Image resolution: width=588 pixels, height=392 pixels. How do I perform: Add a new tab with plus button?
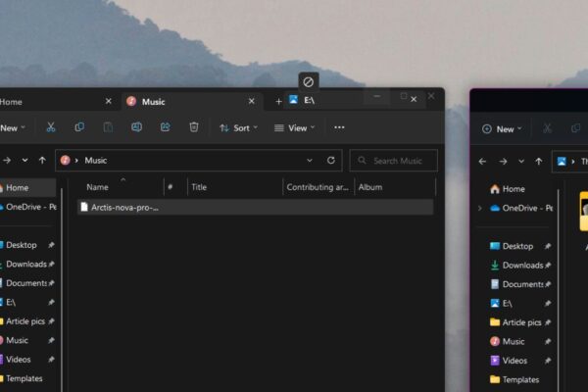[278, 101]
